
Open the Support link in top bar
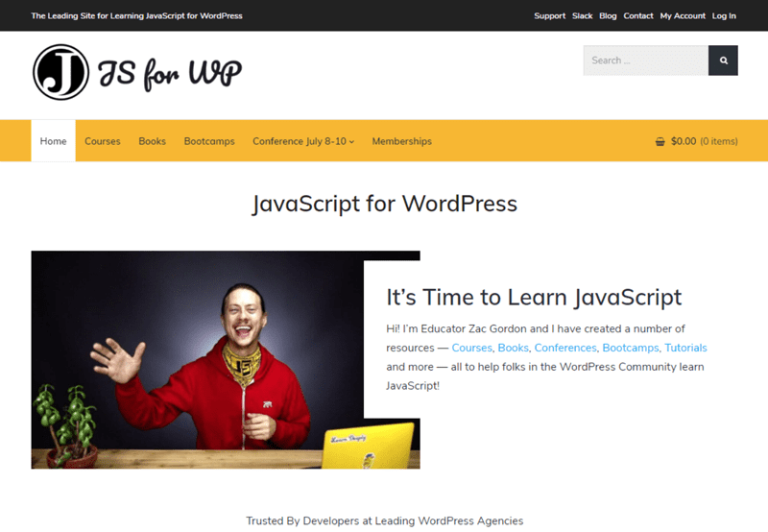pyautogui.click(x=549, y=15)
